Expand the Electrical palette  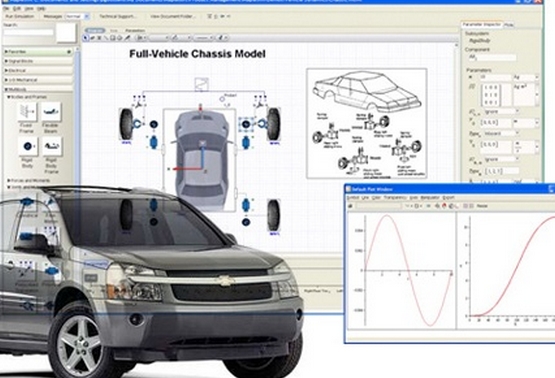[38, 71]
